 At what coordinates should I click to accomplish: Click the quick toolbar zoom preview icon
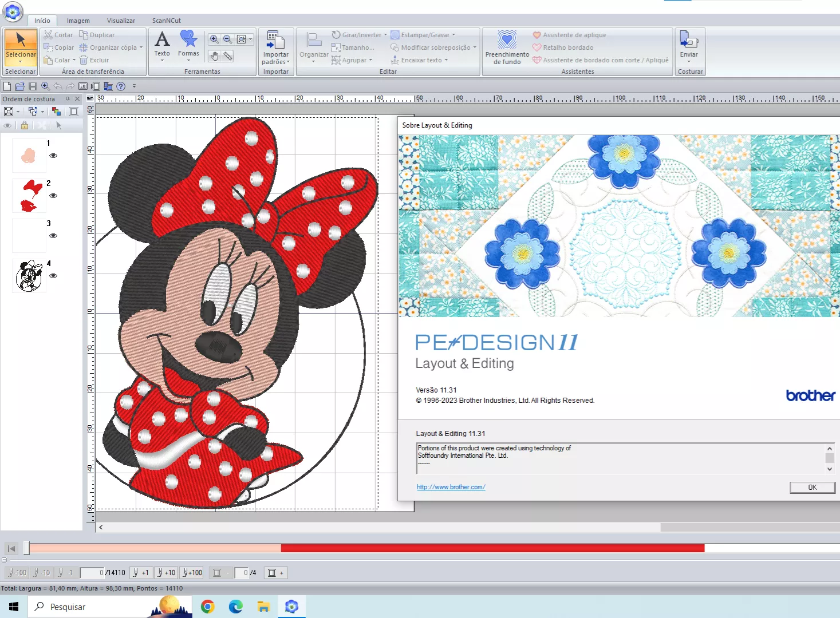coord(45,86)
